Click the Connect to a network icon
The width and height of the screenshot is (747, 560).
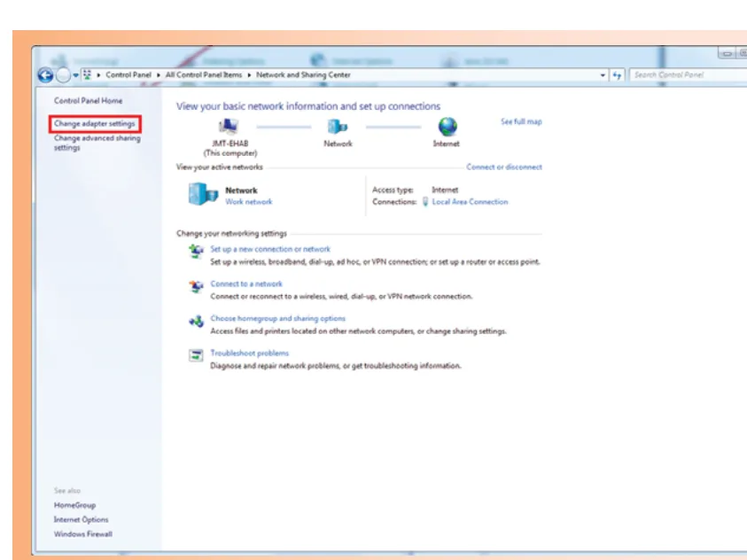pyautogui.click(x=196, y=286)
